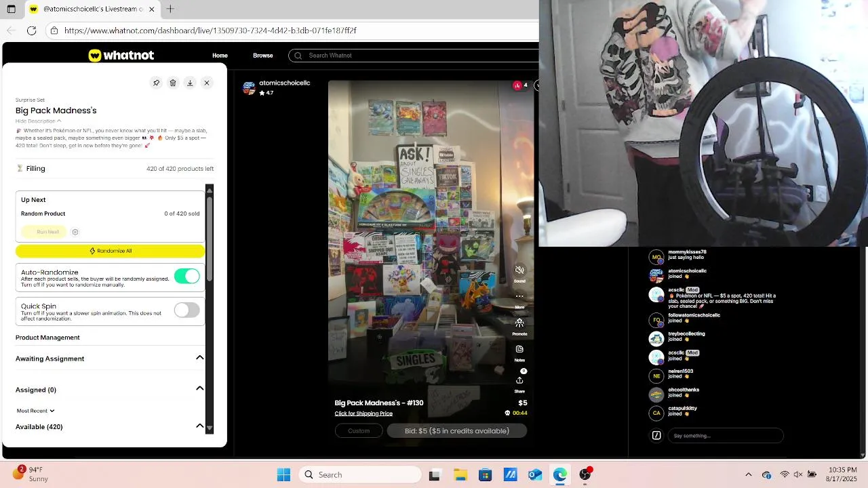
Task: Click the Promote icon
Action: 519,323
